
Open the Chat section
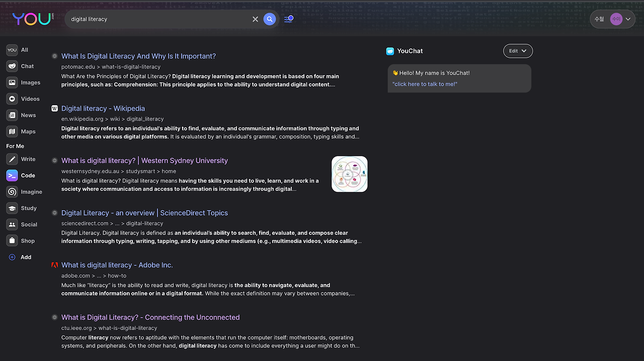21,66
